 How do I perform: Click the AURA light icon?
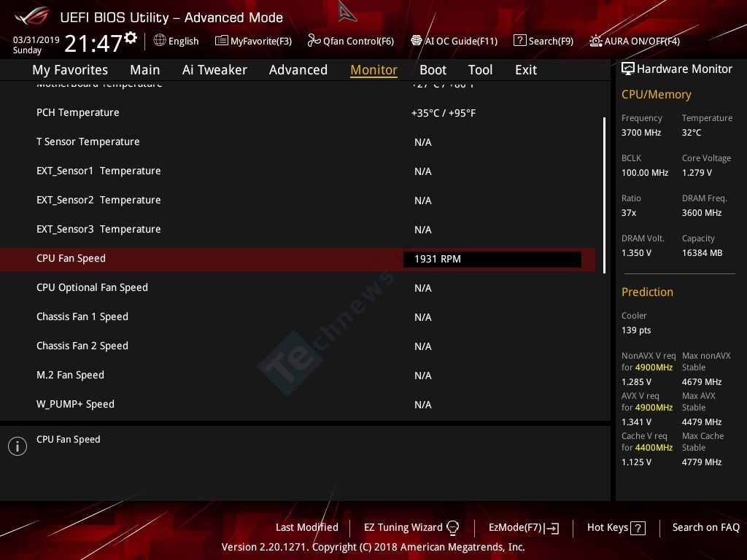coord(595,41)
